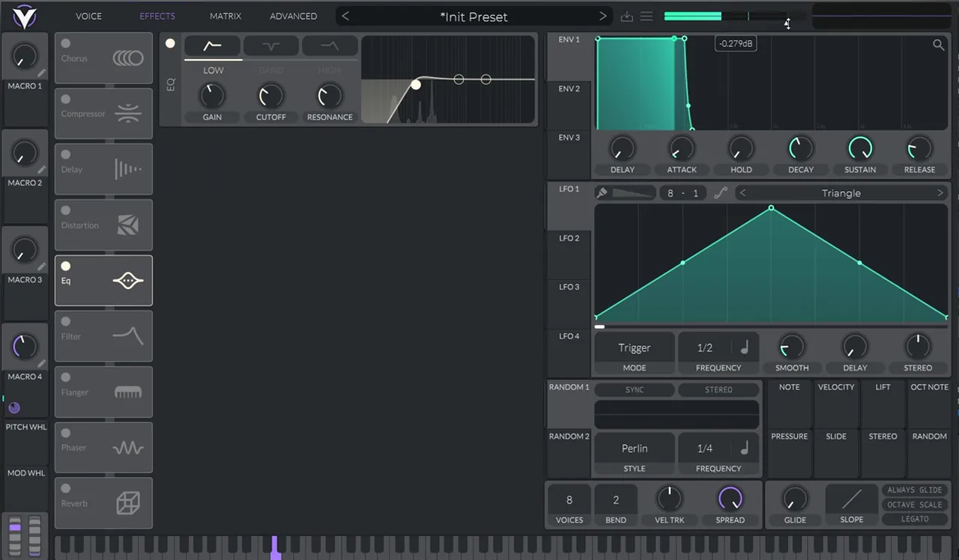Click the Vital logo icon
This screenshot has width=959, height=560.
pyautogui.click(x=25, y=15)
